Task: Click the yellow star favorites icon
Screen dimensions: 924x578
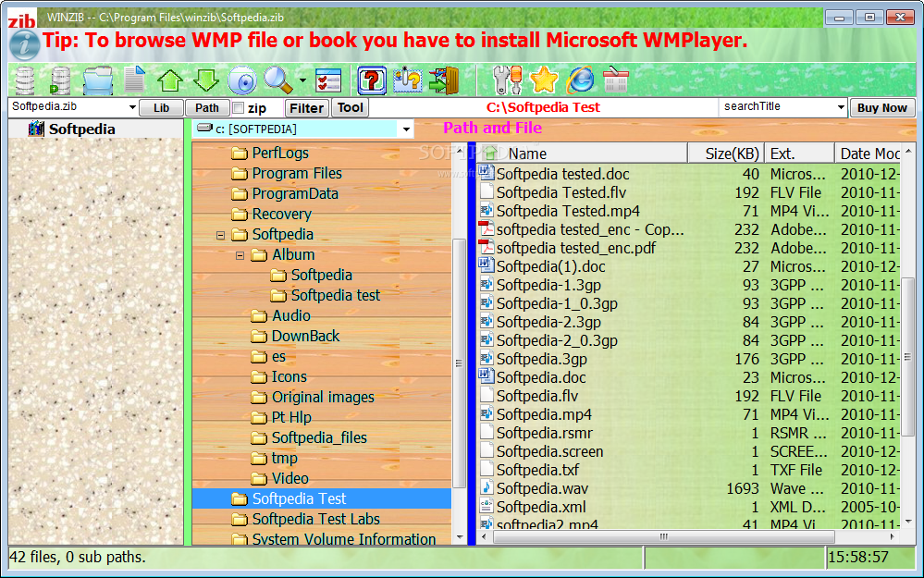Action: tap(544, 80)
